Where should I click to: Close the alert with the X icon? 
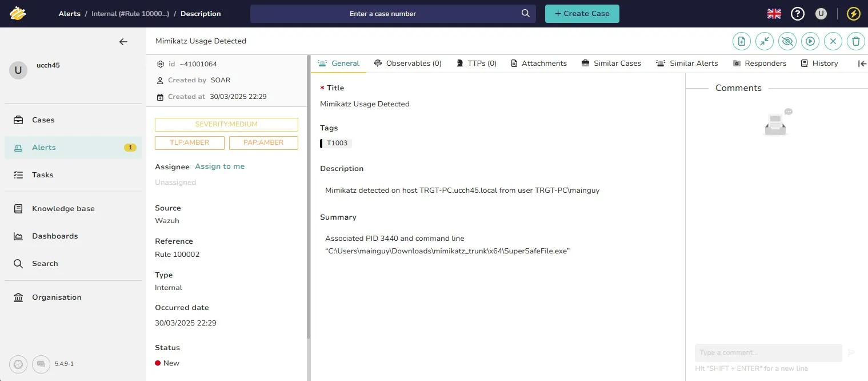coord(833,41)
